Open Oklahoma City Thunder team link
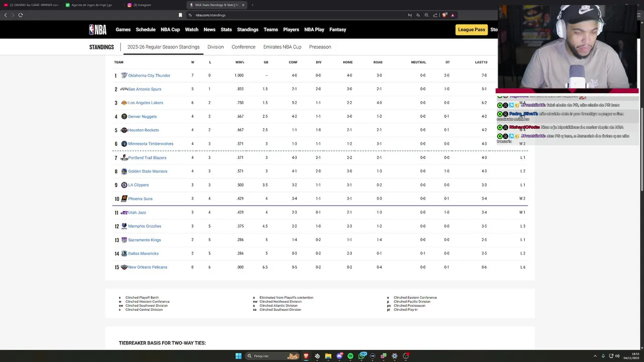Image resolution: width=644 pixels, height=362 pixels. (x=149, y=75)
